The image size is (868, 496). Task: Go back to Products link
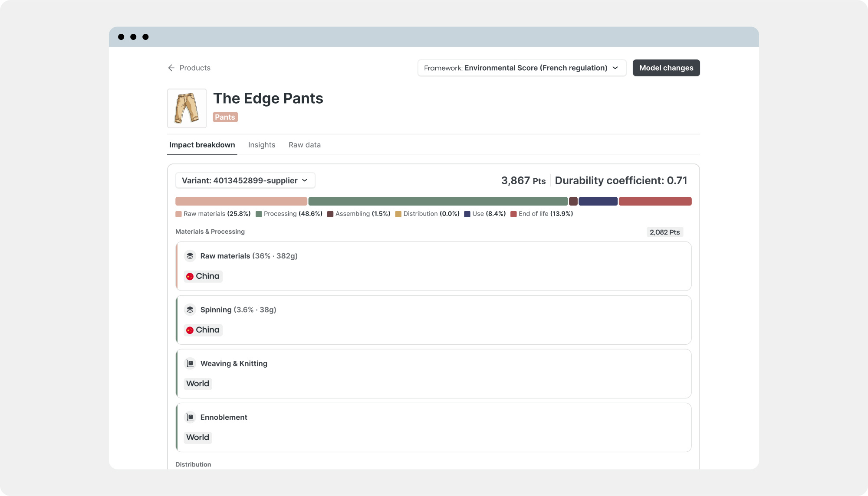click(195, 68)
